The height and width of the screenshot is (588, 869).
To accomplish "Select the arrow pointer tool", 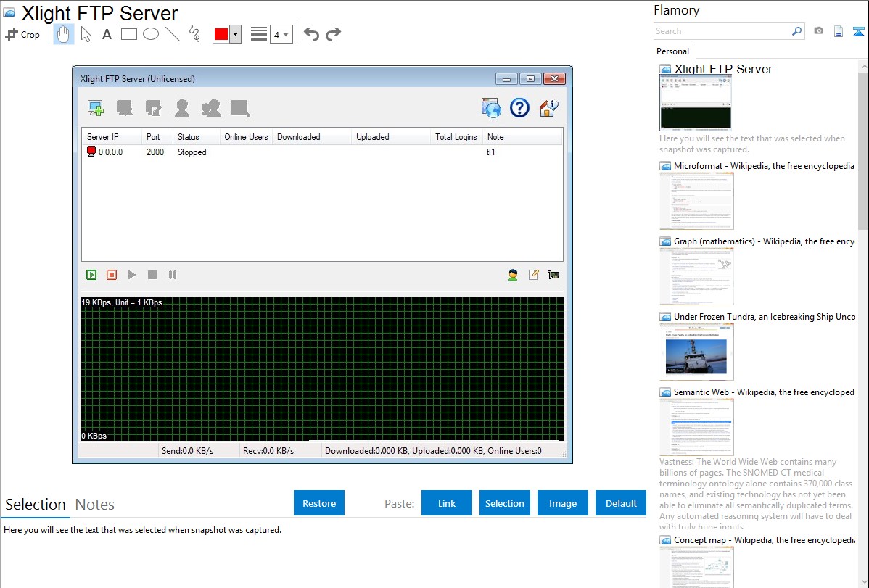I will pos(86,34).
